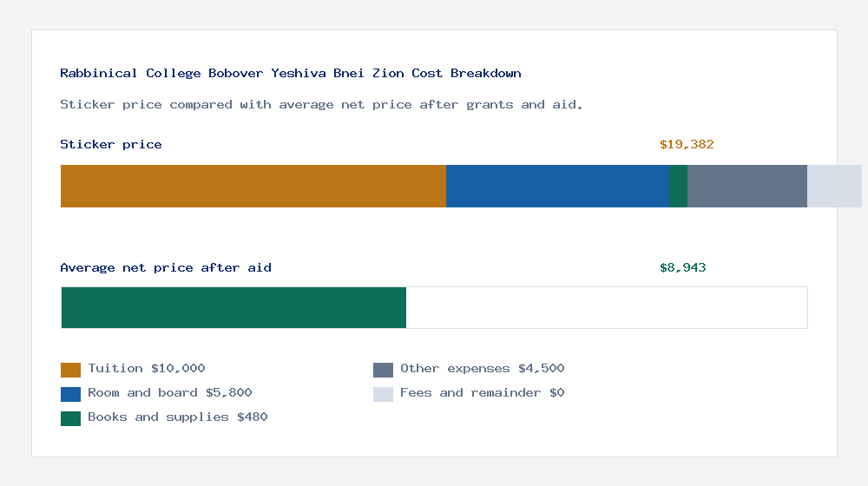
Task: Click Average net price after aid label
Action: 166,268
